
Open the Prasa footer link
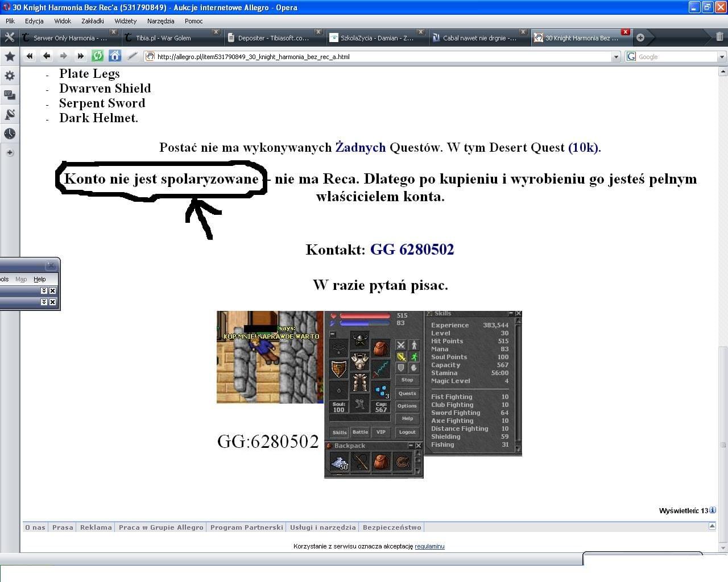pyautogui.click(x=63, y=527)
